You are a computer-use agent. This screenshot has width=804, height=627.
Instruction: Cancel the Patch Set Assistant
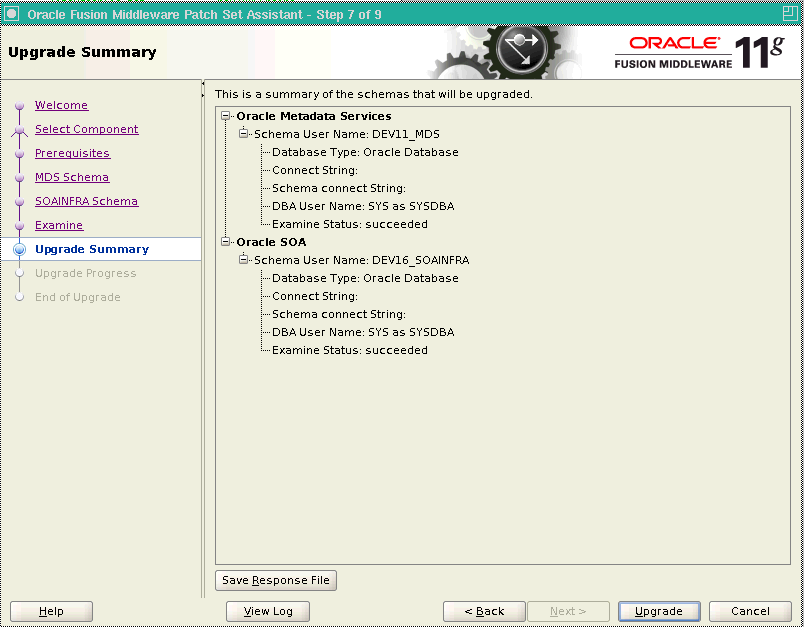coord(750,611)
